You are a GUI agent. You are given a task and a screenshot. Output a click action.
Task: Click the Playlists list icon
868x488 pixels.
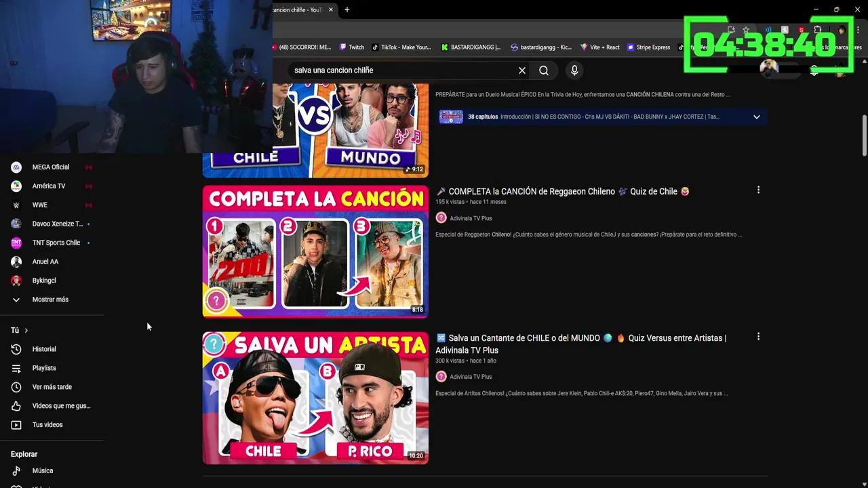[x=16, y=368]
